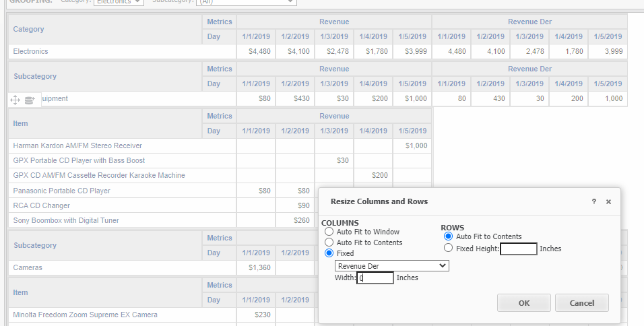644x326 pixels.
Task: Close the Resize Columns and Rows dialog
Action: pos(608,201)
